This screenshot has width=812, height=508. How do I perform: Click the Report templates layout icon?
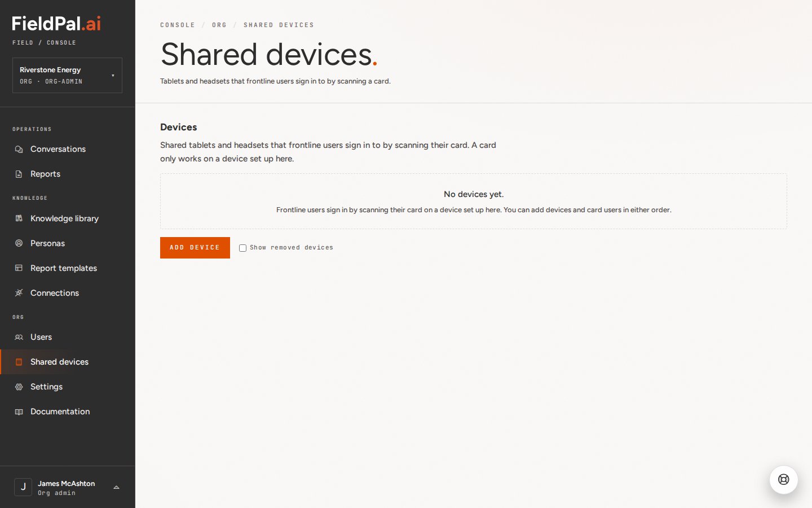pyautogui.click(x=19, y=268)
